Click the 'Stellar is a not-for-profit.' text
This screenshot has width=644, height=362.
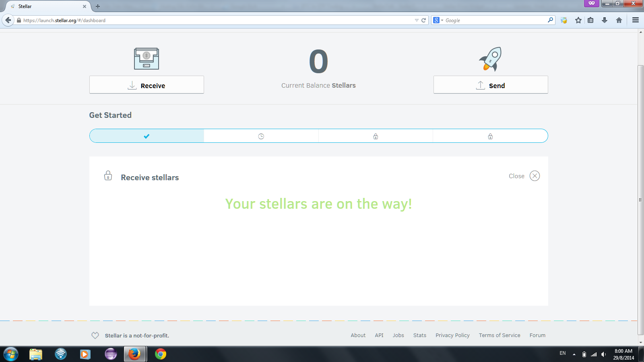137,335
